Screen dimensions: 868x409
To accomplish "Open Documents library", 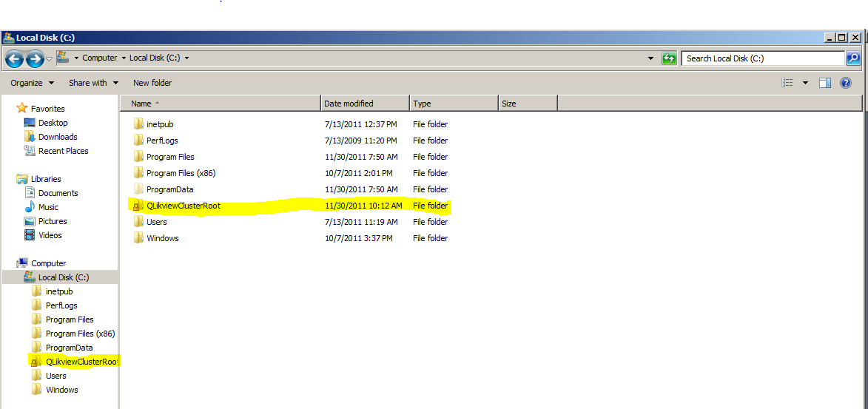I will pos(52,193).
